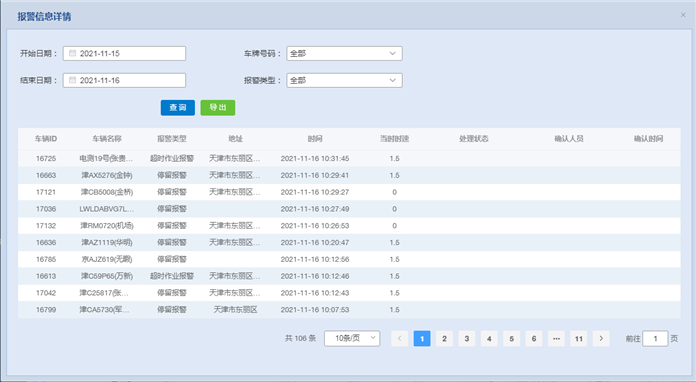Go to next page arrow

[601, 339]
